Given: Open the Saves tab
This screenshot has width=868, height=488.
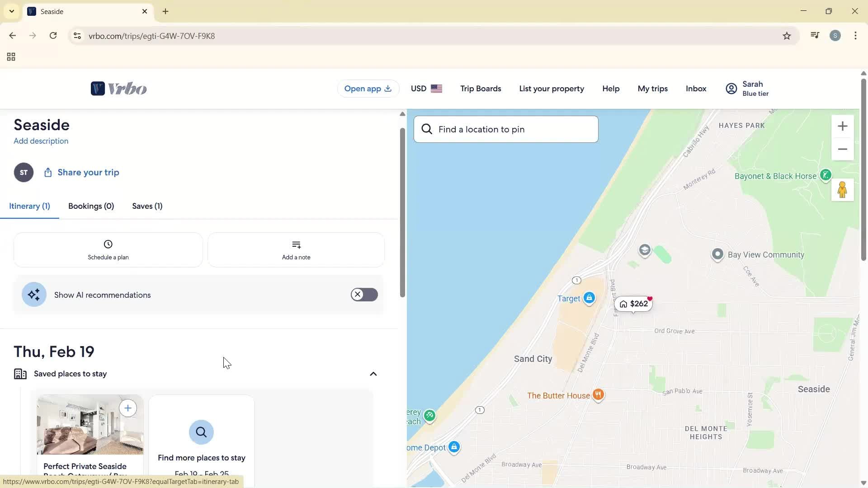Looking at the screenshot, I should [x=147, y=206].
